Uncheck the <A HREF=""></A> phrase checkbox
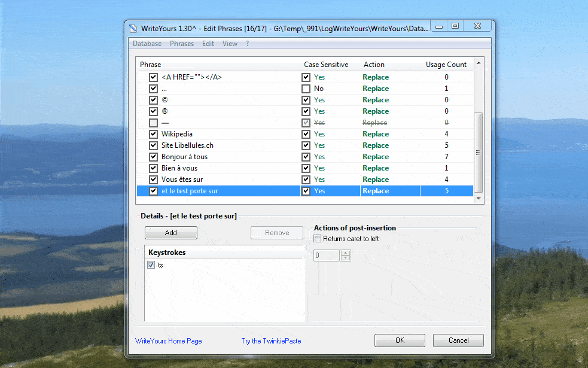This screenshot has height=368, width=588. point(153,77)
